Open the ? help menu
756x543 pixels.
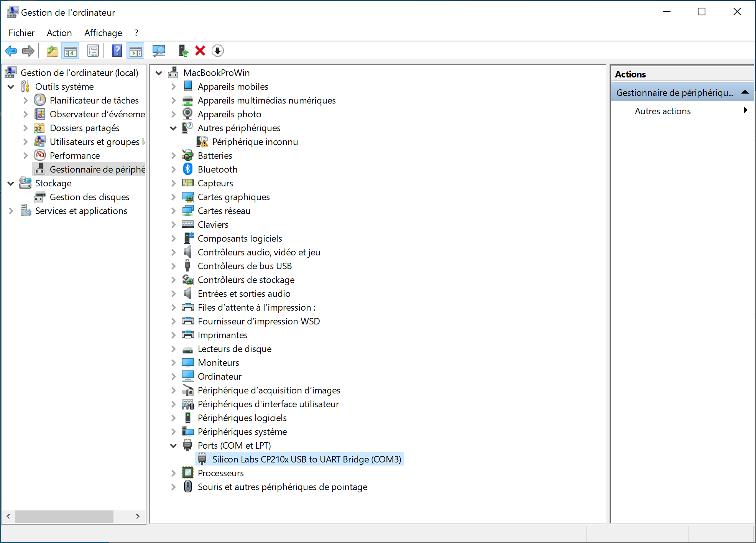click(136, 33)
